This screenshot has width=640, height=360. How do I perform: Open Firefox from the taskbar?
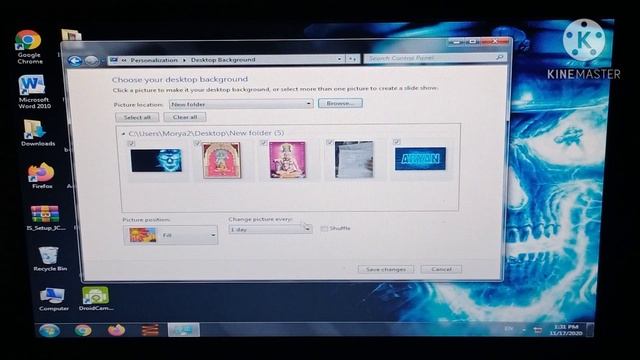coord(116,329)
